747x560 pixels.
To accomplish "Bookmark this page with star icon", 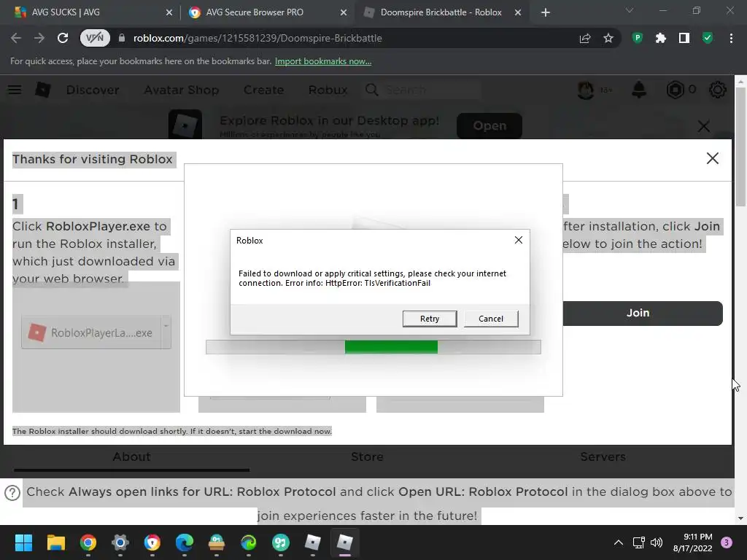I will [x=608, y=38].
